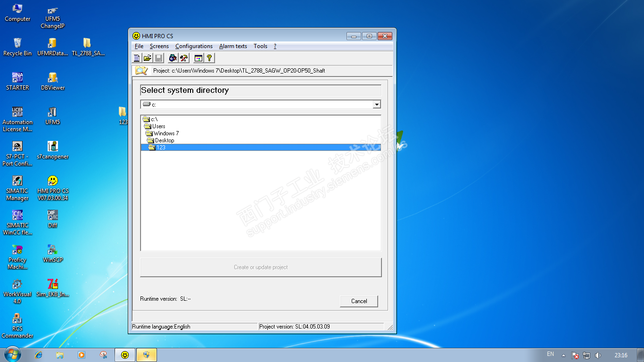Click the Cancel button

[359, 301]
